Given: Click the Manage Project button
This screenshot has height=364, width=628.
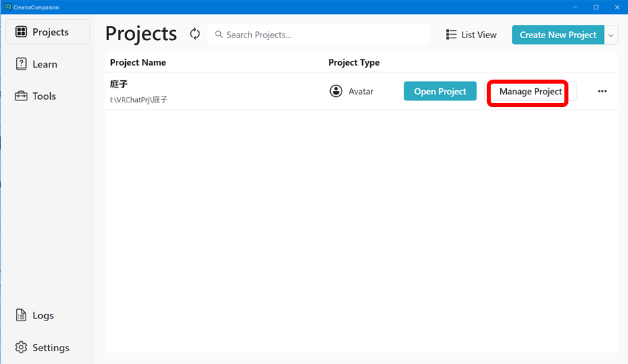Looking at the screenshot, I should click(530, 92).
